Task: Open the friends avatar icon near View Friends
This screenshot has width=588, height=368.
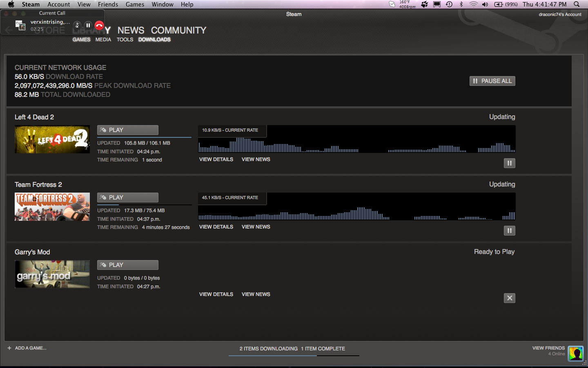Action: click(x=576, y=353)
